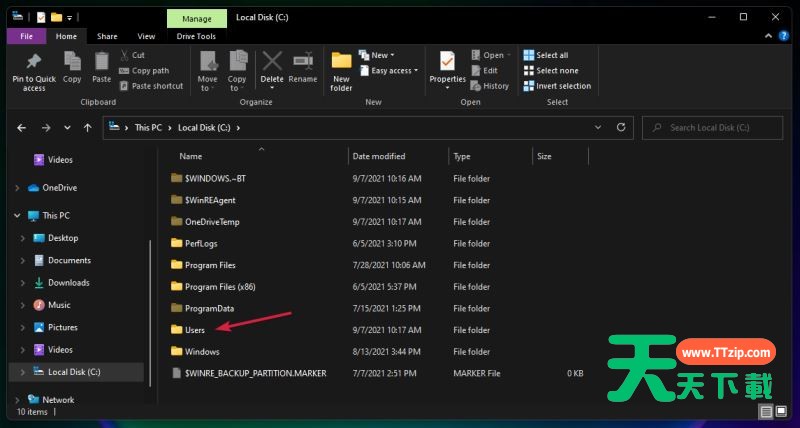Screen dimensions: 800x428
Task: Collapse the This PC tree node
Action: click(x=17, y=216)
